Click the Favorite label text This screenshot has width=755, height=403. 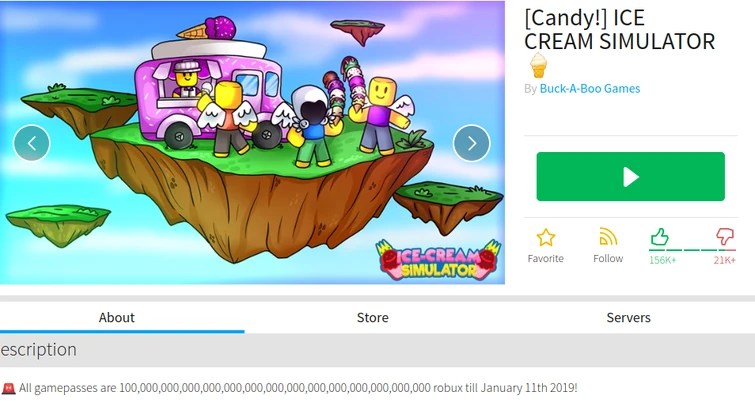[x=546, y=259]
